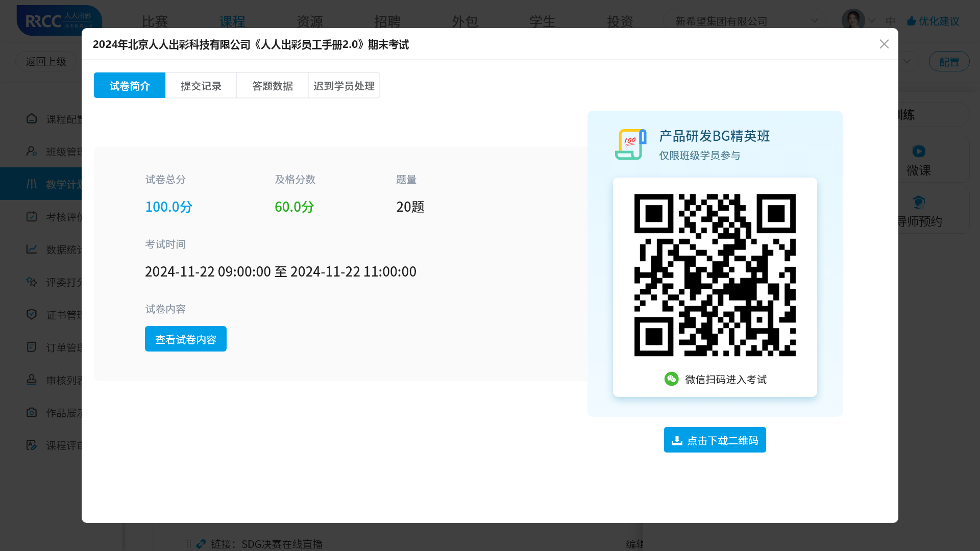The width and height of the screenshot is (980, 551).
Task: Click the 数据统计 sidebar chart icon
Action: pos(32,249)
